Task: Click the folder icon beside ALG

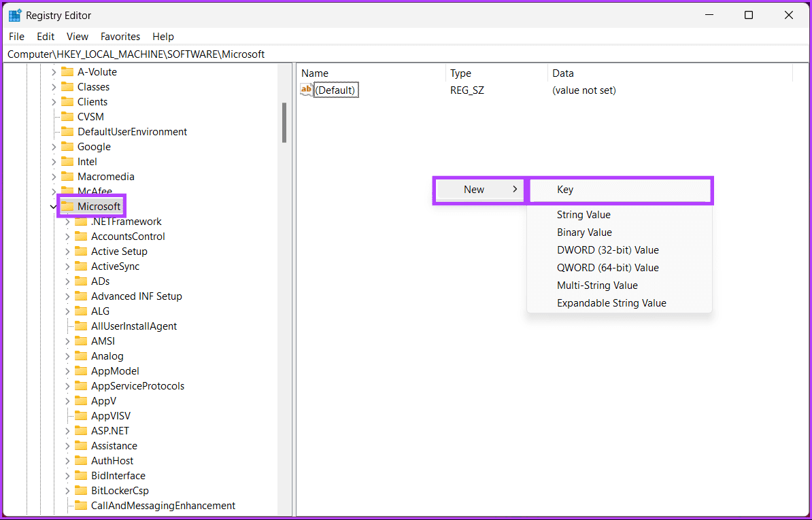Action: click(x=81, y=311)
